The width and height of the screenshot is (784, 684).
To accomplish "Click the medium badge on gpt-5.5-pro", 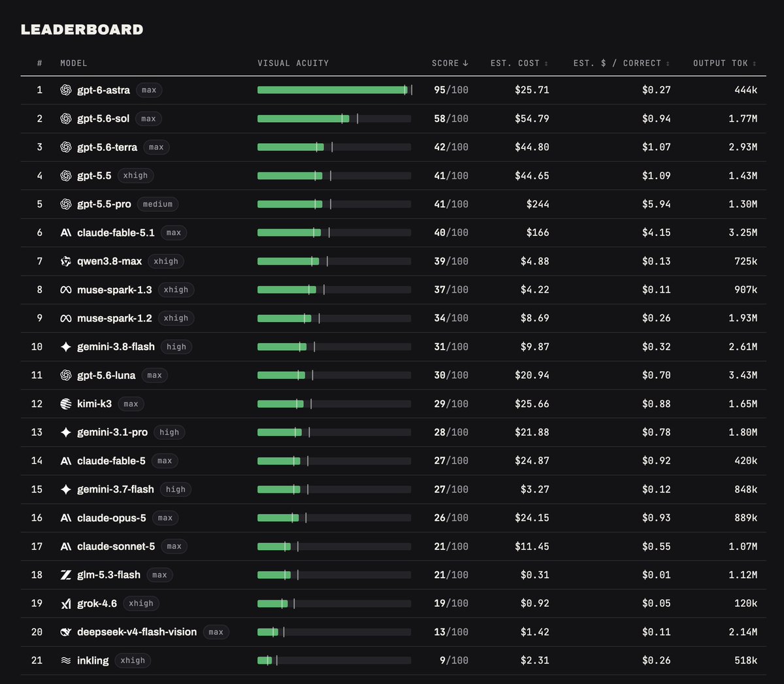I will click(158, 204).
